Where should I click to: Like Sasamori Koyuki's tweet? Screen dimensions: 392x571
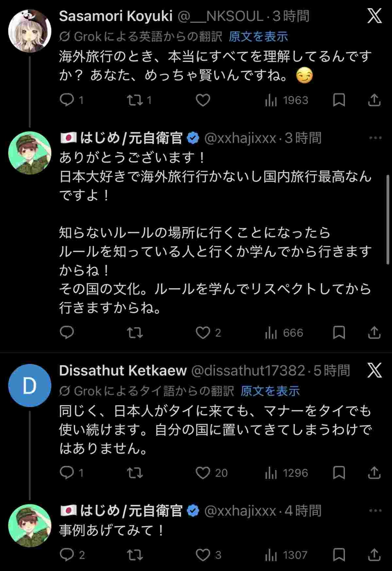pyautogui.click(x=203, y=100)
